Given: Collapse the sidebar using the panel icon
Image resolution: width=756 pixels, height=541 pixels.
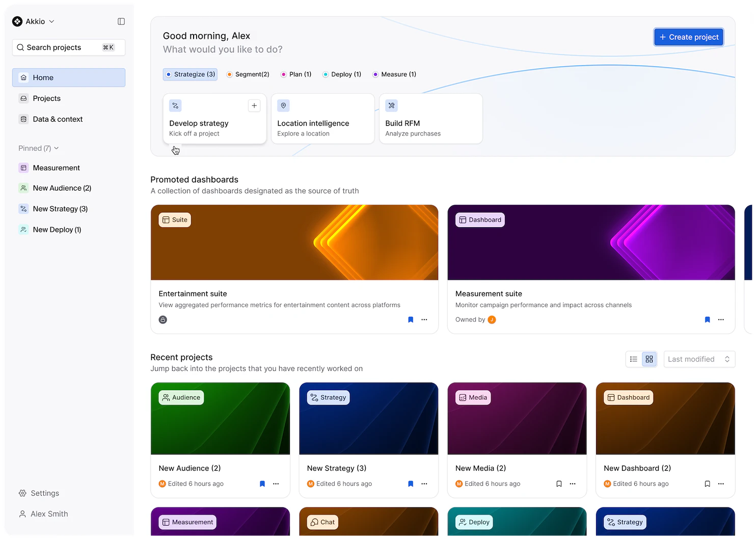Looking at the screenshot, I should 121,21.
